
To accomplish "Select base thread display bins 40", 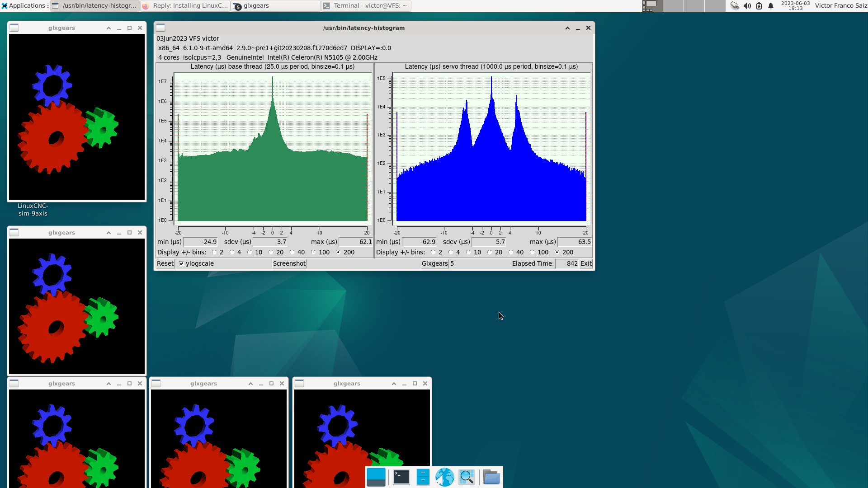I will tap(292, 252).
